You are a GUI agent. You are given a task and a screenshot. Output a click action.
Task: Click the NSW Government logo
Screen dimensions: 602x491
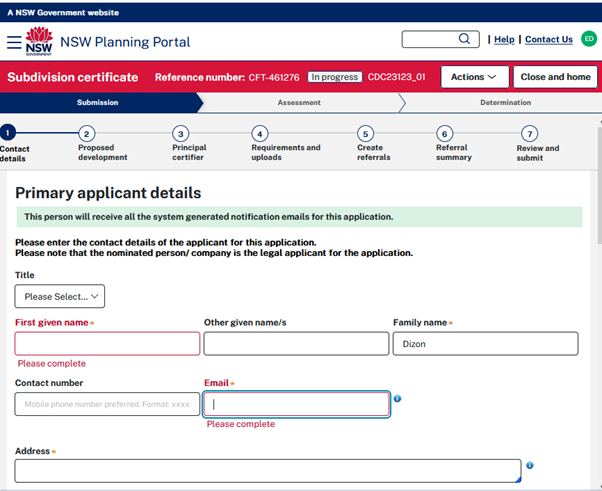click(39, 42)
